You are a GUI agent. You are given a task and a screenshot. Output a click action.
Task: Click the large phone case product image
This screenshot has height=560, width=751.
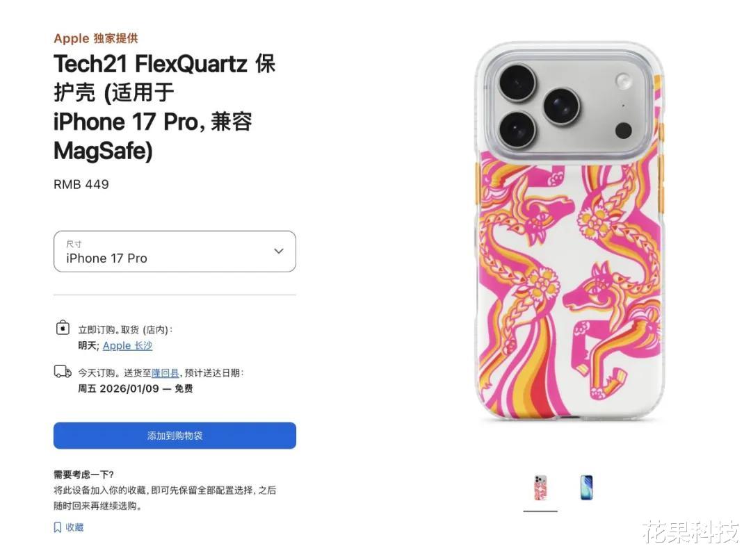click(x=570, y=231)
